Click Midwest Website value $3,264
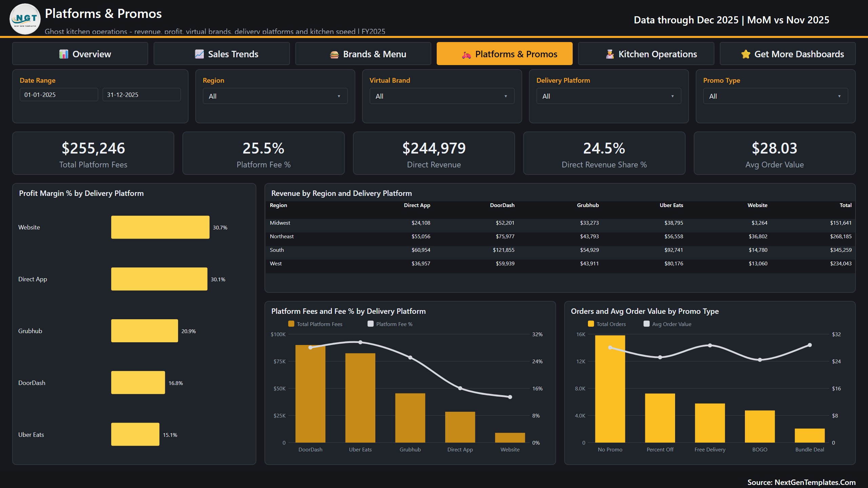868x488 pixels. tap(759, 223)
